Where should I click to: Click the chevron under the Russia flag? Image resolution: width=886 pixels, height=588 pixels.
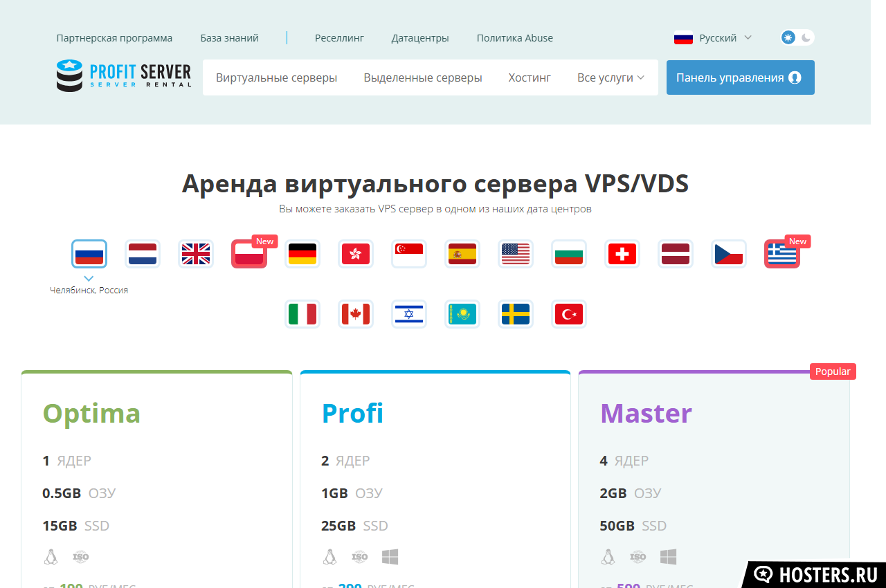point(89,277)
